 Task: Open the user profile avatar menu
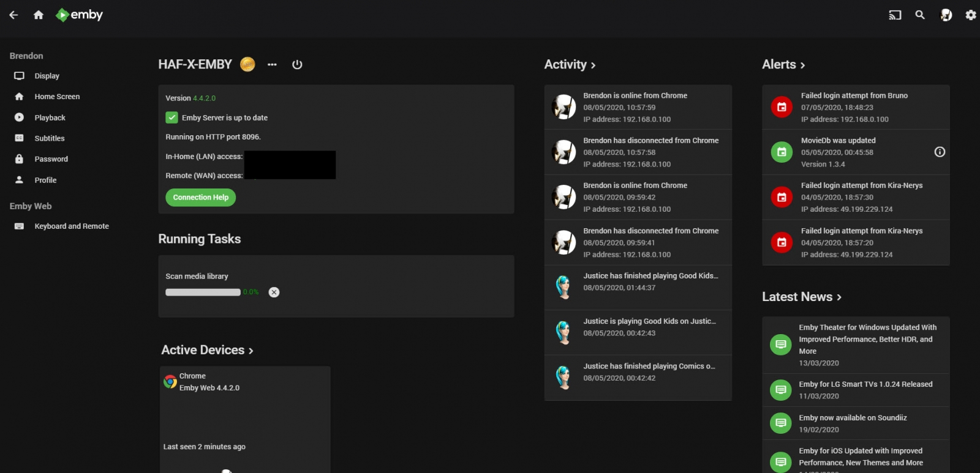click(x=946, y=15)
